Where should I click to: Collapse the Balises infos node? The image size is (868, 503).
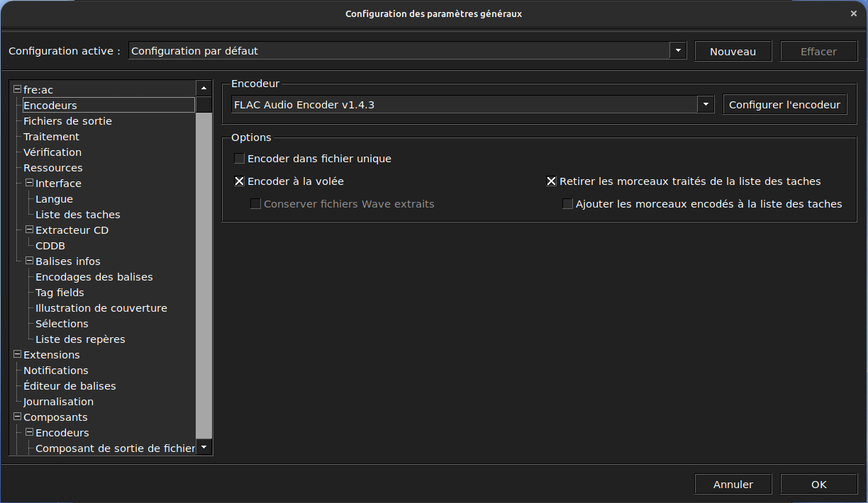(29, 261)
